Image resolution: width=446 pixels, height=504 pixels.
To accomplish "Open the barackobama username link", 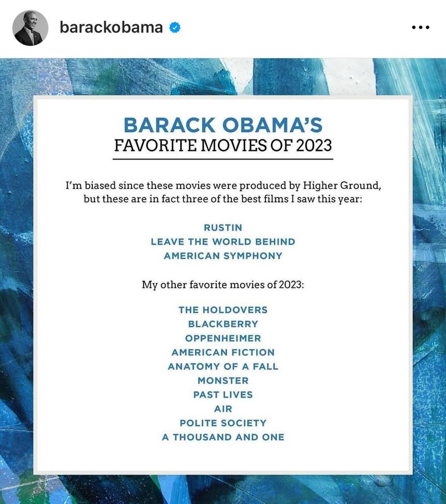I will [x=111, y=27].
